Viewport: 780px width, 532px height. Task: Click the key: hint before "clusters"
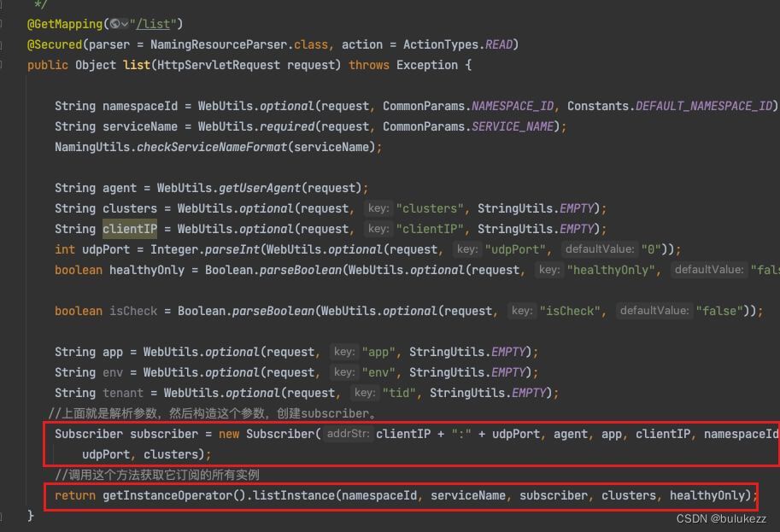tap(378, 208)
